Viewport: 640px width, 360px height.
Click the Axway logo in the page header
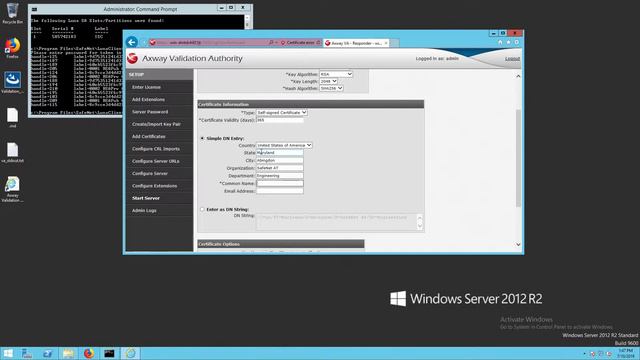(x=132, y=58)
